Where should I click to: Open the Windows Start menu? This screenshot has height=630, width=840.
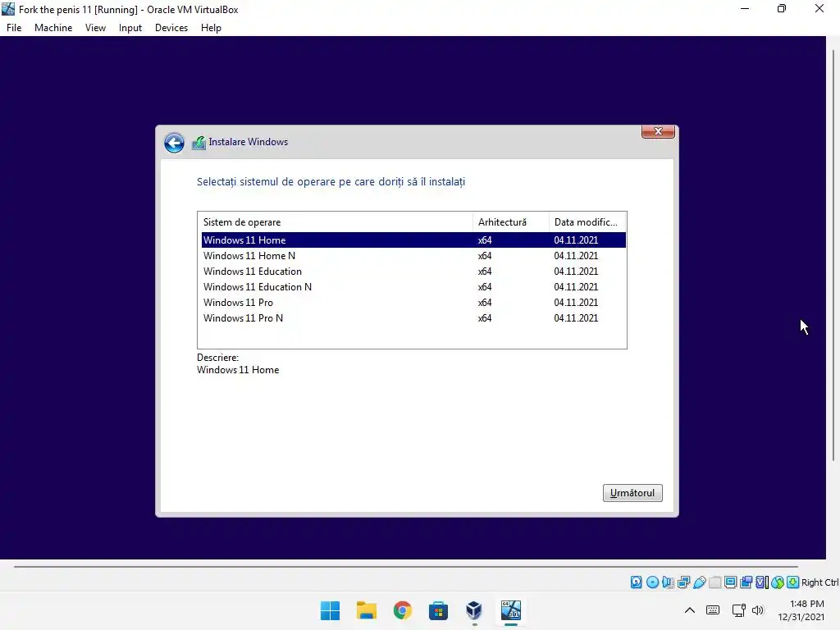click(330, 610)
